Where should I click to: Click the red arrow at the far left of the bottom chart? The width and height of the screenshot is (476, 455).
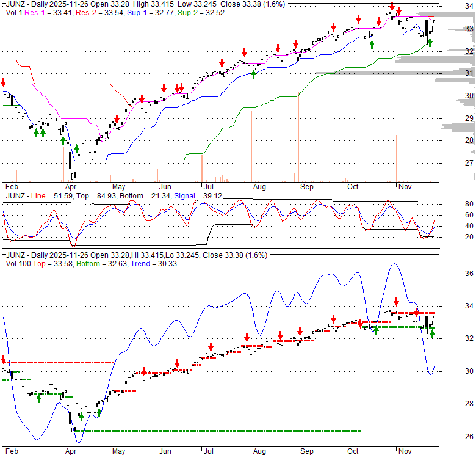3,359
